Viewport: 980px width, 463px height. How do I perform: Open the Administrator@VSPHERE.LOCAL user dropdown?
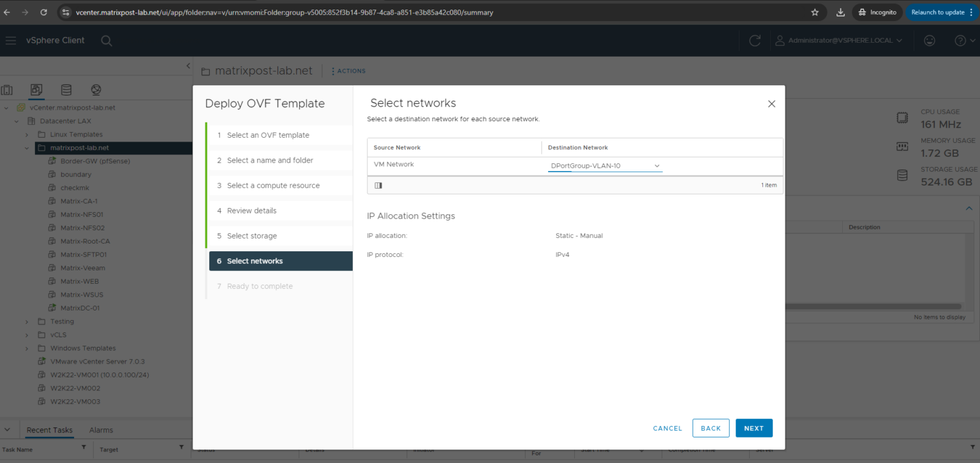pyautogui.click(x=838, y=40)
